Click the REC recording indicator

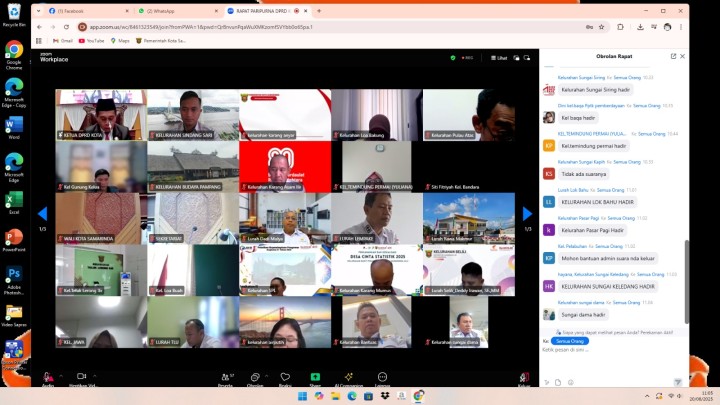[x=467, y=58]
